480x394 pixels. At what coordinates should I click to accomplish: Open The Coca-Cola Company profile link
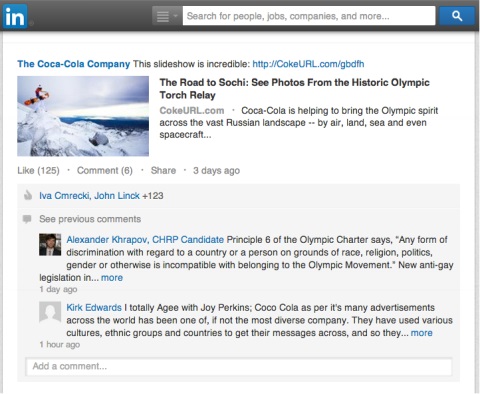pyautogui.click(x=74, y=64)
